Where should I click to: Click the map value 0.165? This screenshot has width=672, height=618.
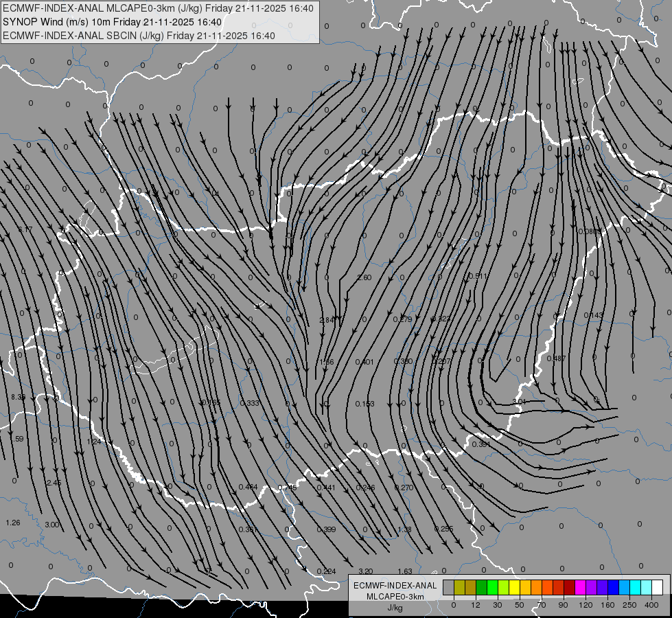pyautogui.click(x=211, y=402)
